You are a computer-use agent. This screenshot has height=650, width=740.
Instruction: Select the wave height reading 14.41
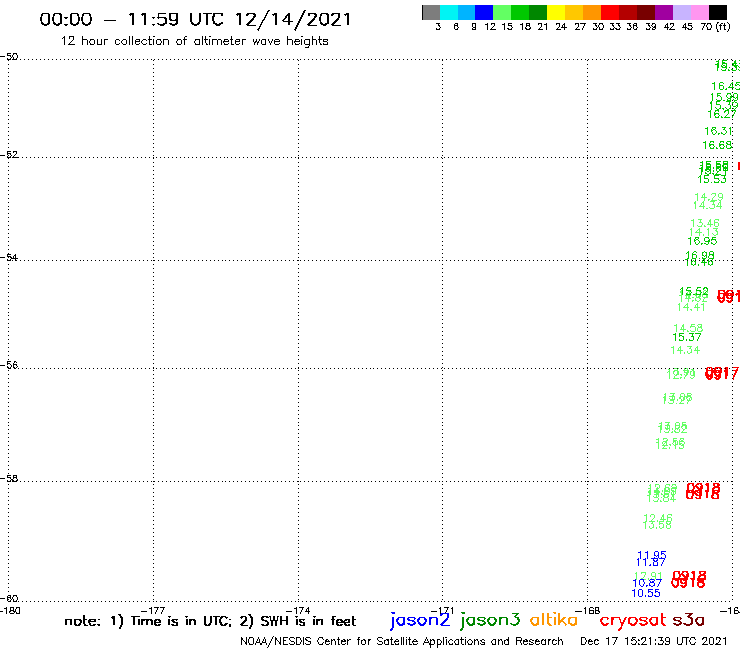pos(691,307)
